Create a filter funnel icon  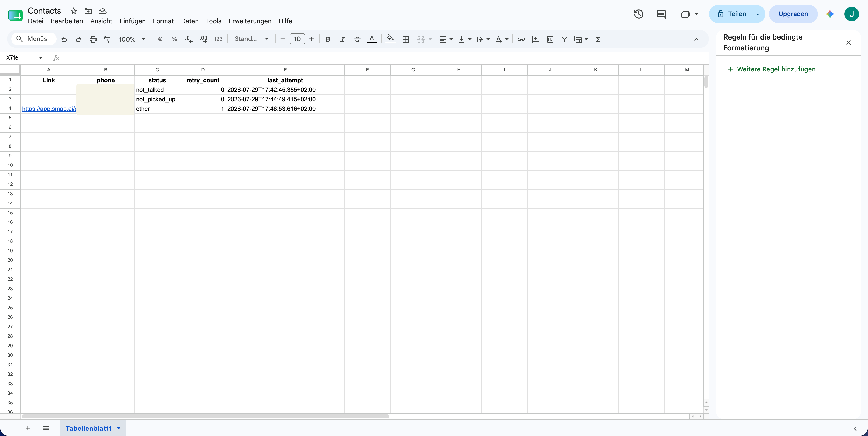point(564,39)
